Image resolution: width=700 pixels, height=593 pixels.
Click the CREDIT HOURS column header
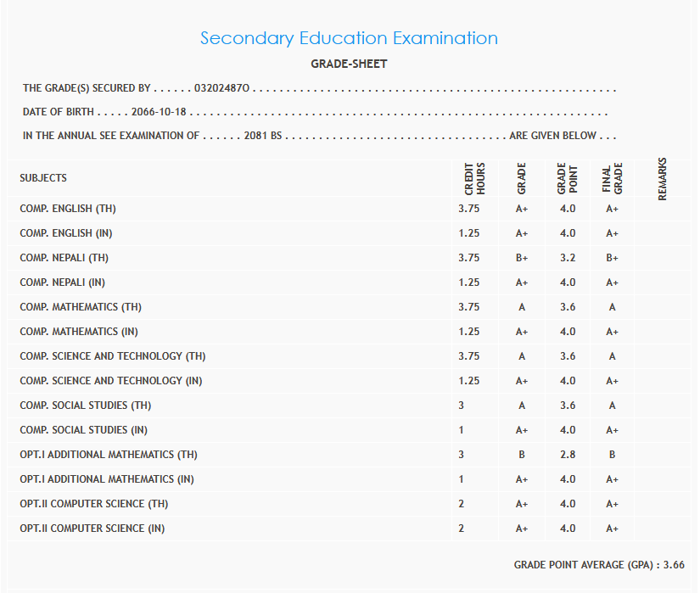tap(475, 179)
